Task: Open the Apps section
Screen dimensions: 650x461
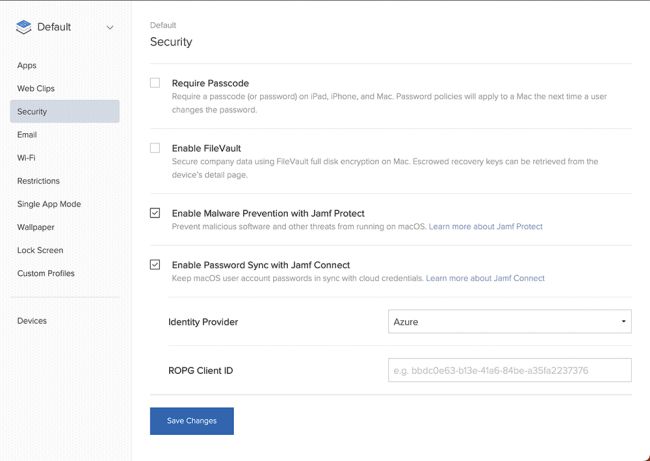Action: point(27,66)
